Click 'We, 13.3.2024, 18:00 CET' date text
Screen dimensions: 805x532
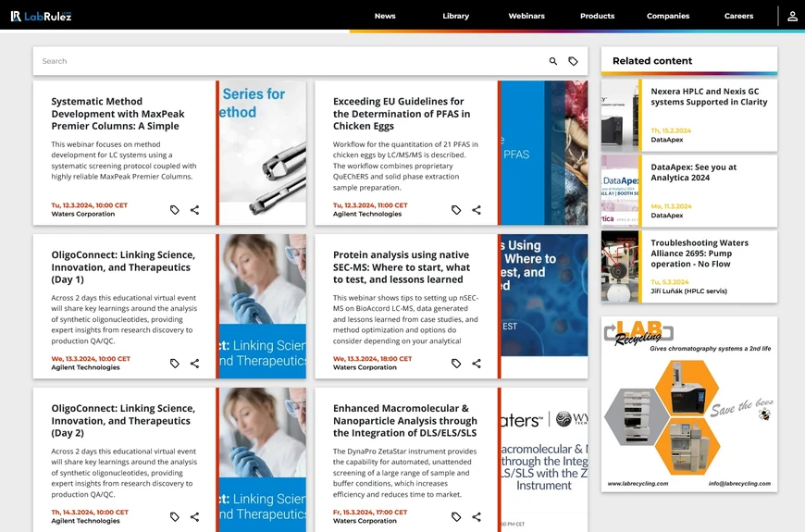(372, 358)
